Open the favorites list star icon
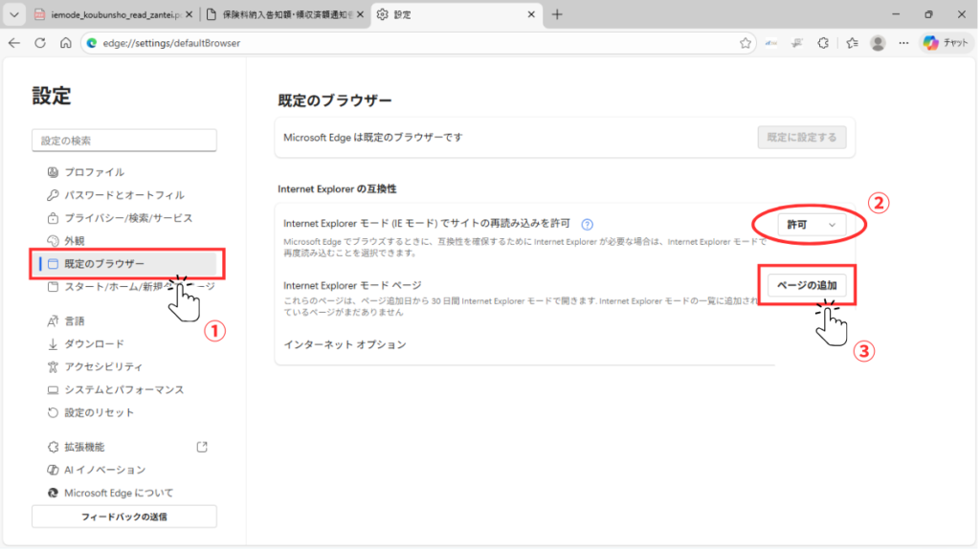The height and width of the screenshot is (551, 980). point(850,43)
